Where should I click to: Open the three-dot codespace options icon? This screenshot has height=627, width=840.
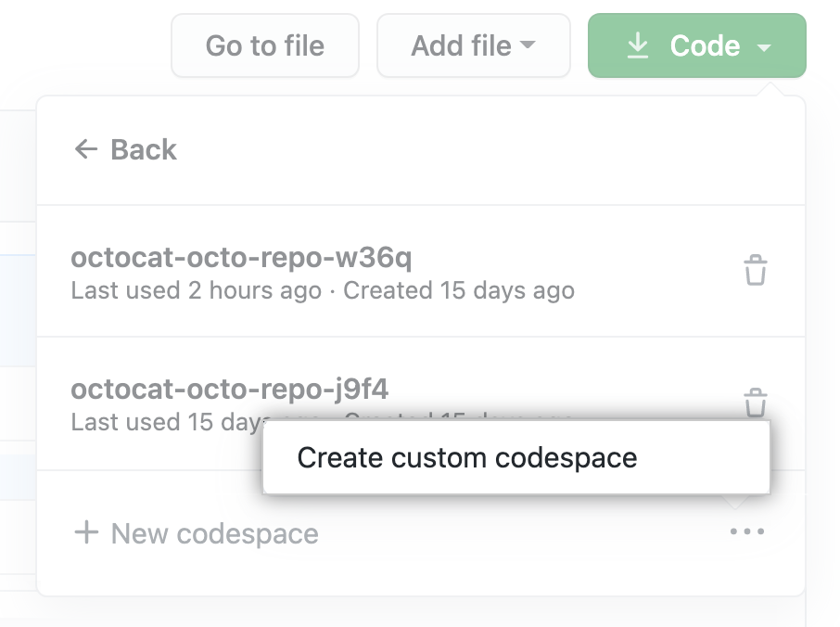(x=746, y=531)
